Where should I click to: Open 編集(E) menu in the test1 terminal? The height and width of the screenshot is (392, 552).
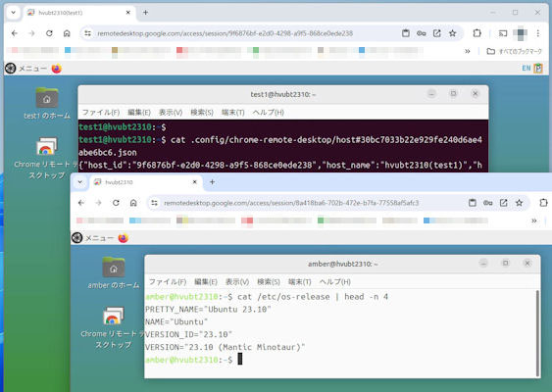click(139, 113)
